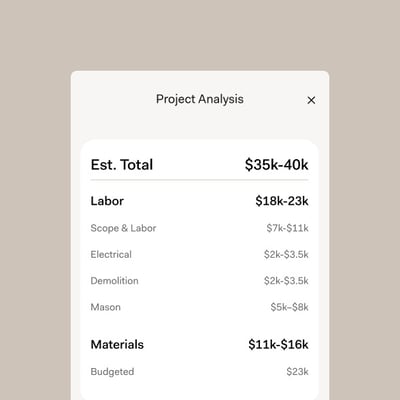Viewport: 400px width, 400px height.
Task: Click the $35k-40k total estimate
Action: (276, 165)
